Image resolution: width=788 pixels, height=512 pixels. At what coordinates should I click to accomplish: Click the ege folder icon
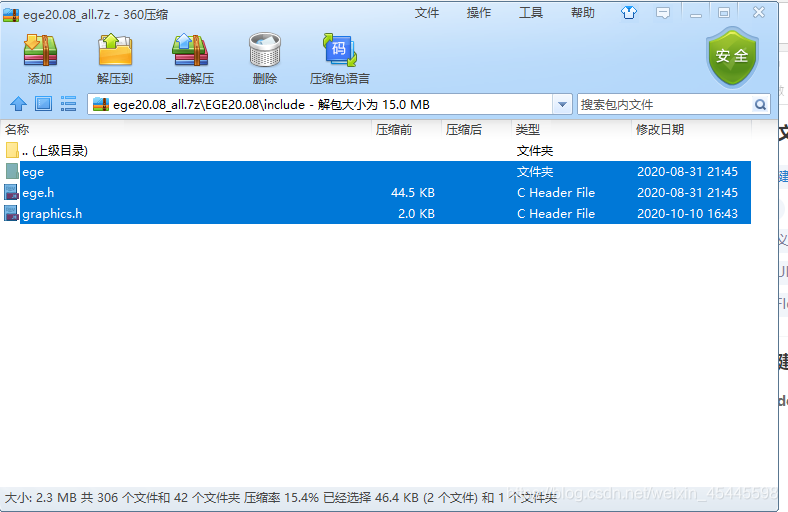pyautogui.click(x=12, y=171)
